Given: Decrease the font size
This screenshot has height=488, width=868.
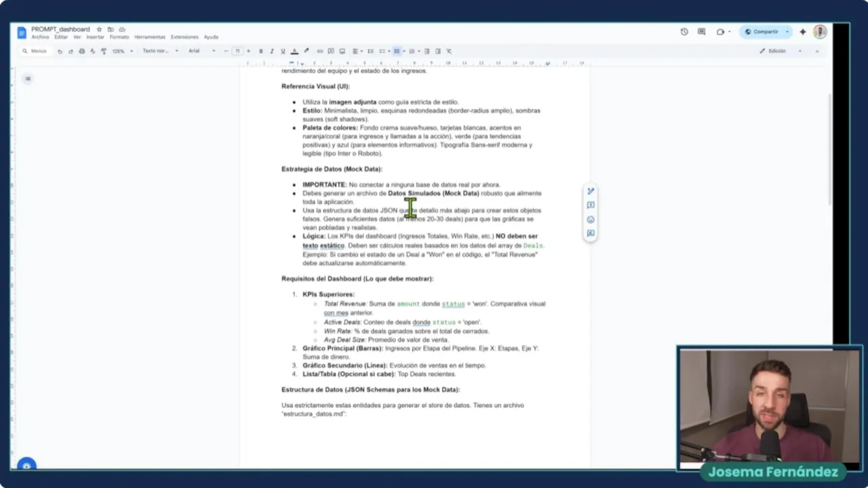Looking at the screenshot, I should (226, 51).
